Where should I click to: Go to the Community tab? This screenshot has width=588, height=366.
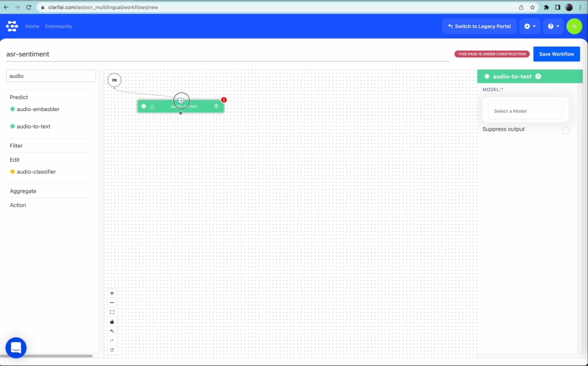pyautogui.click(x=58, y=26)
